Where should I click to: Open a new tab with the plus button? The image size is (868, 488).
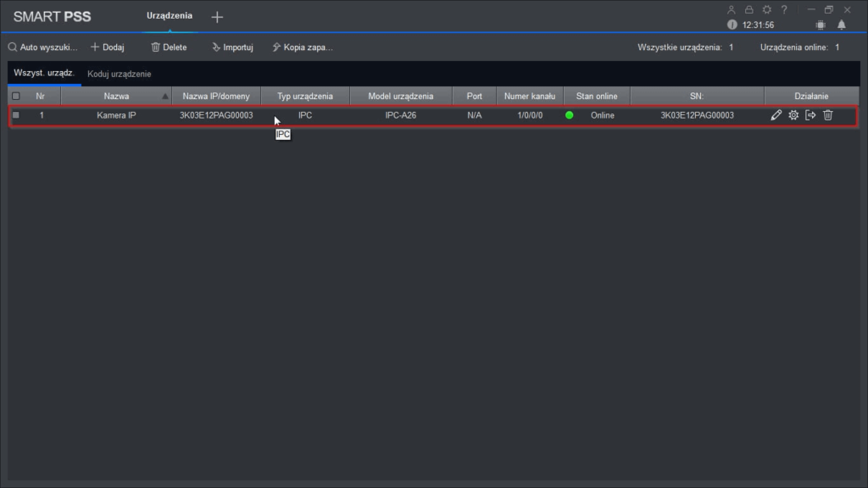pos(217,17)
